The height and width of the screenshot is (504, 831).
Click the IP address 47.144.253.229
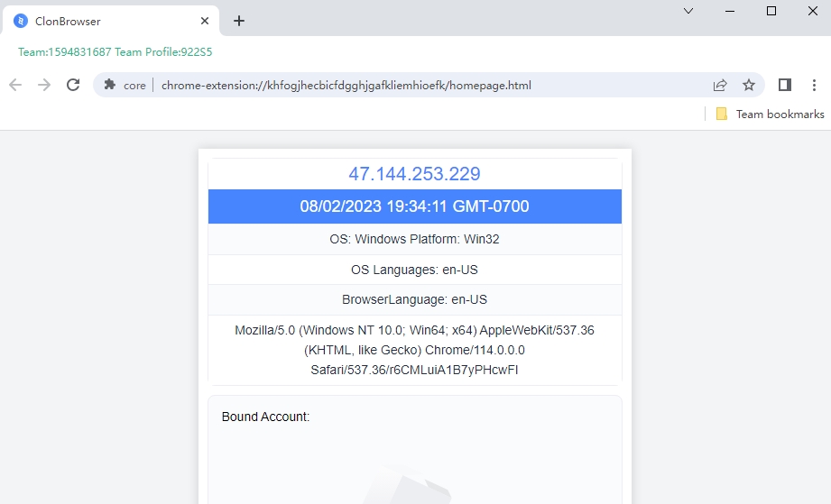pyautogui.click(x=414, y=174)
